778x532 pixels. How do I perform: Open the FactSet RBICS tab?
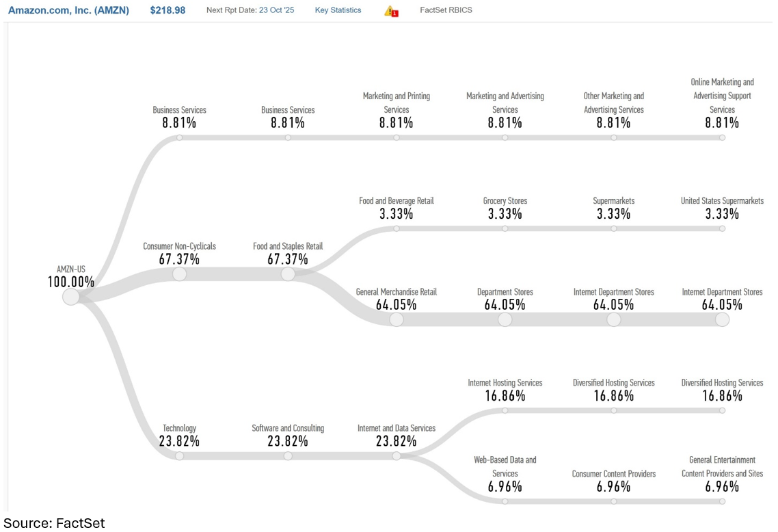click(446, 10)
